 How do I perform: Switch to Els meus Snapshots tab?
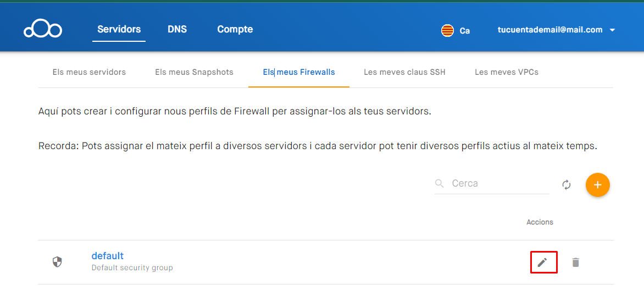pos(194,72)
